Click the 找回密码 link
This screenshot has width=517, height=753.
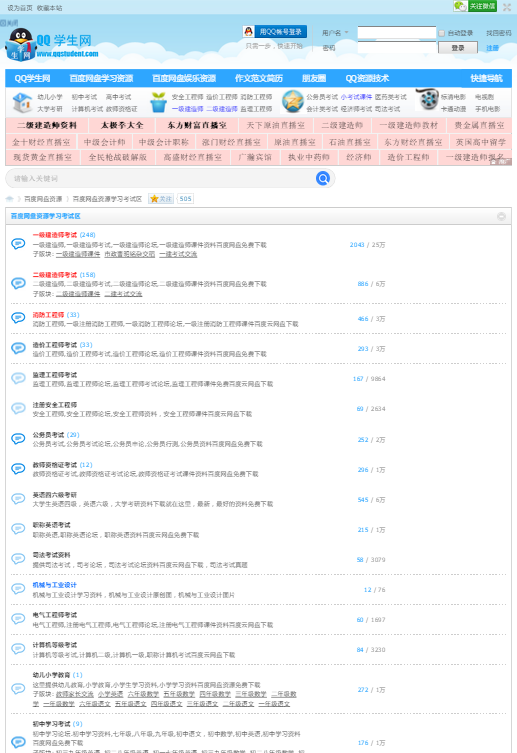(x=498, y=33)
